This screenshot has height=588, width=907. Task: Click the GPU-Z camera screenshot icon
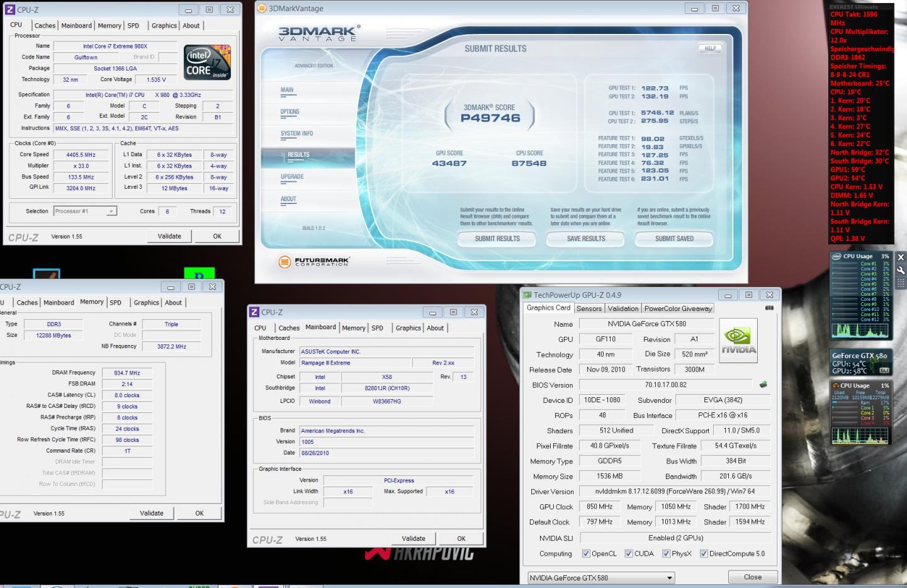pos(769,308)
